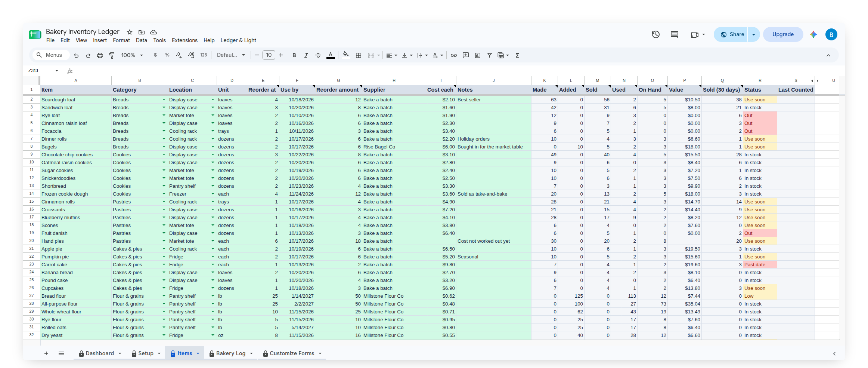Select the paint format tool
Screen dimensions: 868x368
pos(112,55)
